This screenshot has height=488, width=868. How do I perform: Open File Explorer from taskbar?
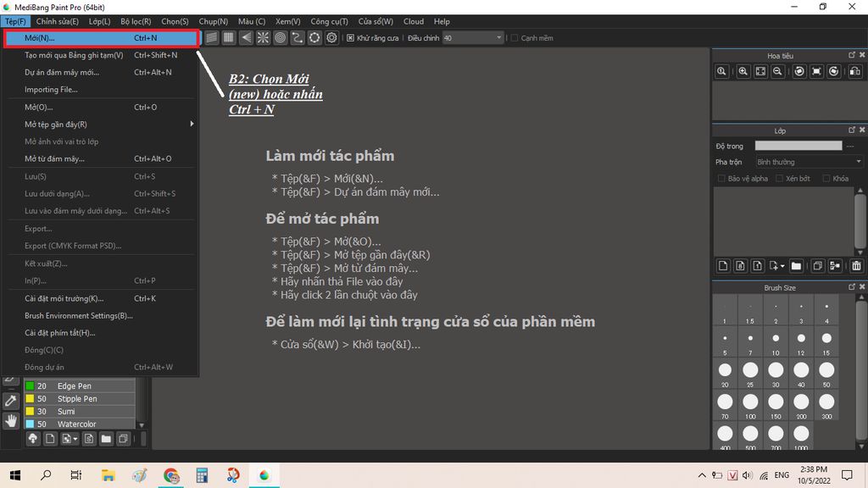(x=108, y=474)
